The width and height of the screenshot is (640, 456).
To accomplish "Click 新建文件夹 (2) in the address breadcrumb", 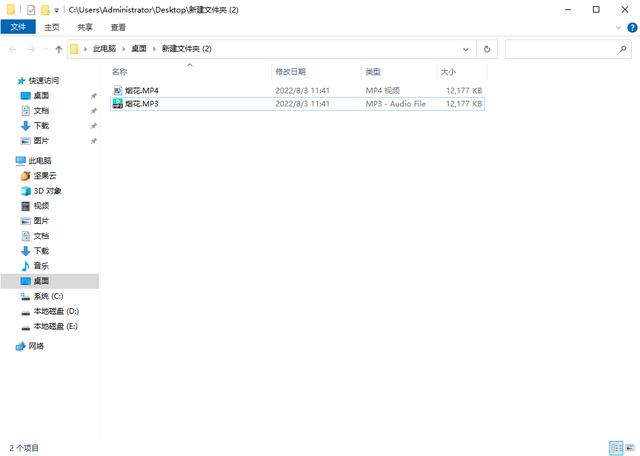I will point(187,49).
